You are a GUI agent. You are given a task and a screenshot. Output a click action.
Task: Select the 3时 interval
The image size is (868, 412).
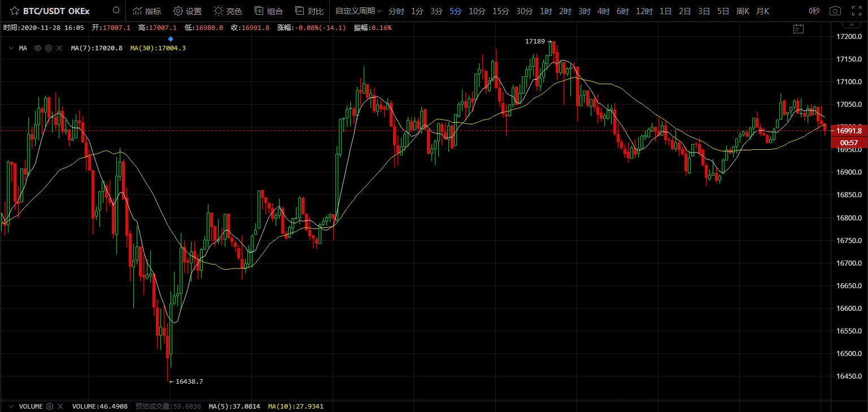pos(585,11)
